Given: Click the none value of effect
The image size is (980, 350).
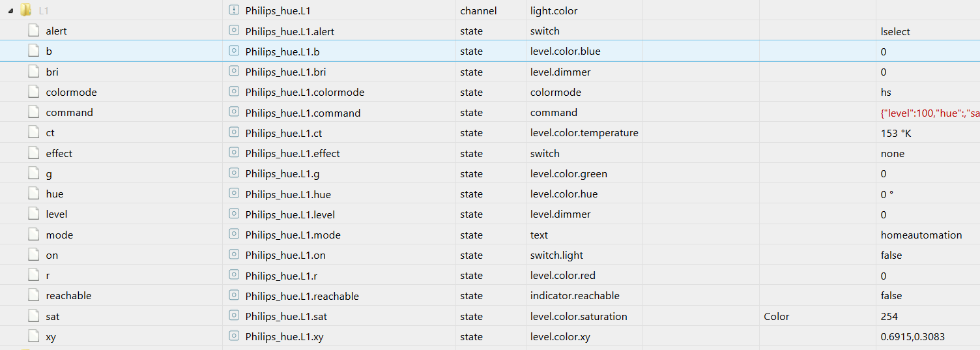Looking at the screenshot, I should coord(893,153).
